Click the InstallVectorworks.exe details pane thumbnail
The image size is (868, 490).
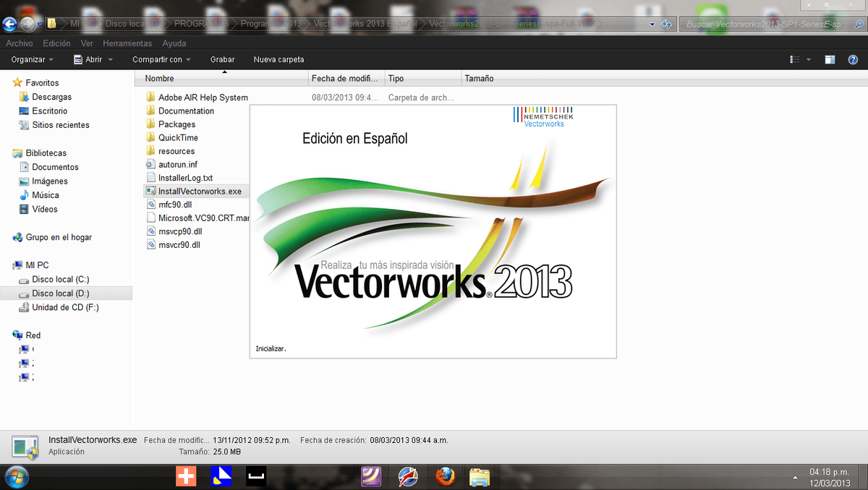coord(25,446)
